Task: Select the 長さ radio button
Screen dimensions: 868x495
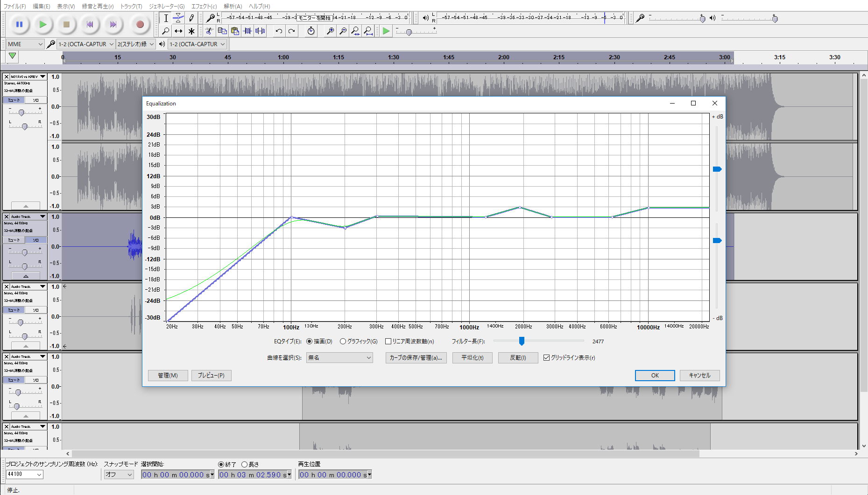Action: pos(244,465)
